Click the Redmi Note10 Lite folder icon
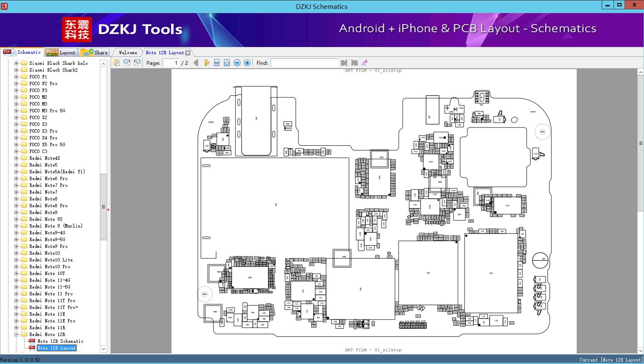 [x=24, y=260]
